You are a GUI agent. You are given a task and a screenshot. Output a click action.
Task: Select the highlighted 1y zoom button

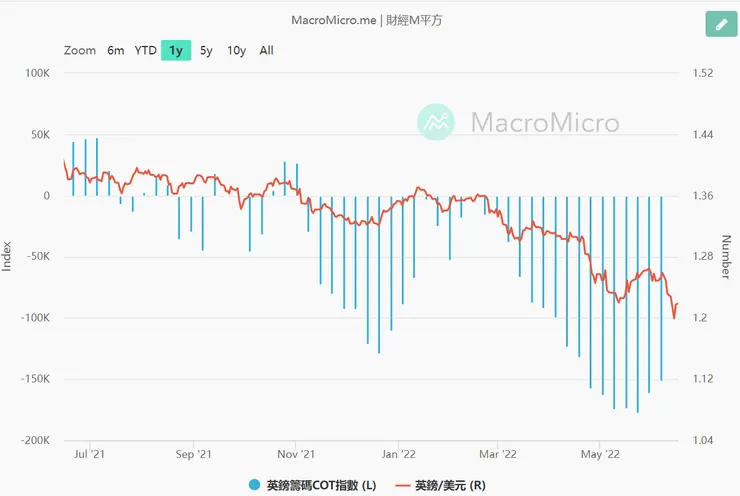coord(175,50)
